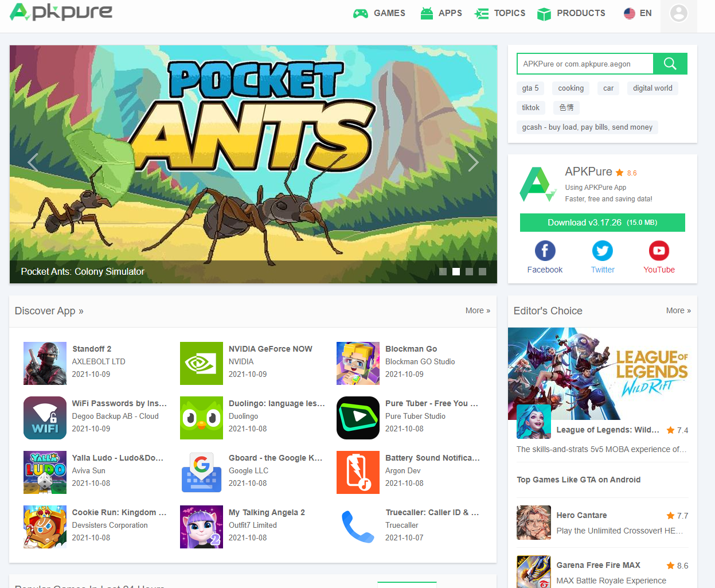Open the NVIDIA GeForce NOW title link

tap(271, 349)
